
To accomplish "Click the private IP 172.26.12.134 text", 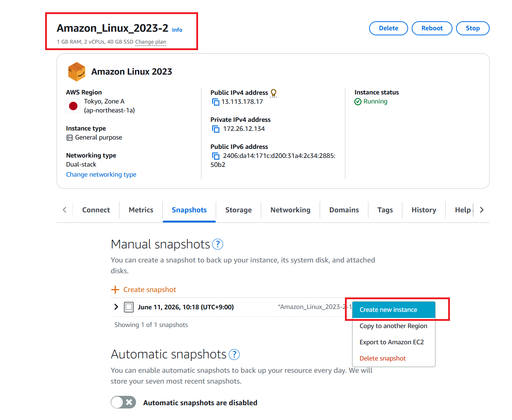I will (x=244, y=129).
